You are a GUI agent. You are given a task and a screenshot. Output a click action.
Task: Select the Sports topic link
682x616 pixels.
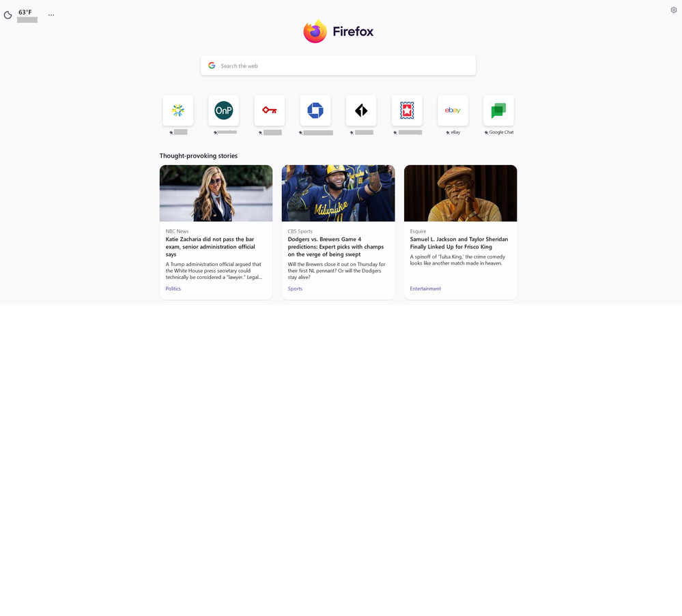tap(295, 289)
